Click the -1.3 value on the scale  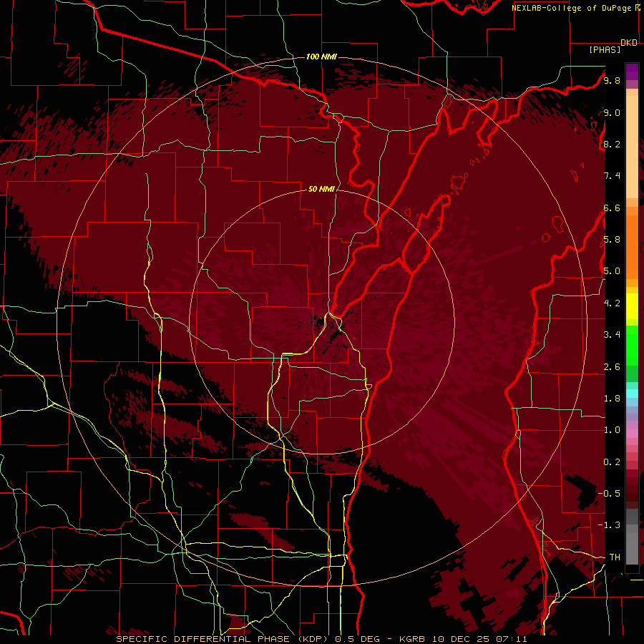[609, 525]
